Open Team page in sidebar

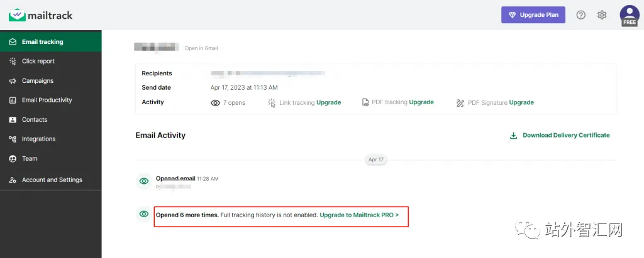tap(50, 159)
